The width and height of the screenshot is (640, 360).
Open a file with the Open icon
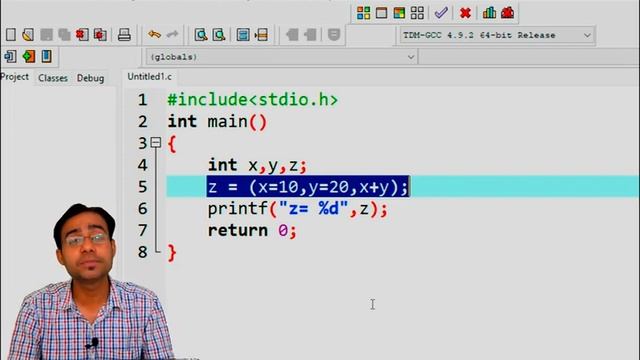[28, 35]
